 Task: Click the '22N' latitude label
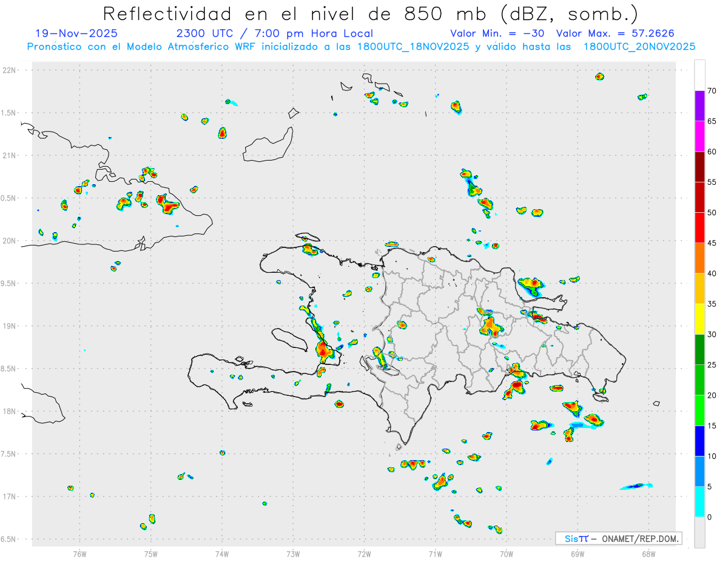pos(10,70)
